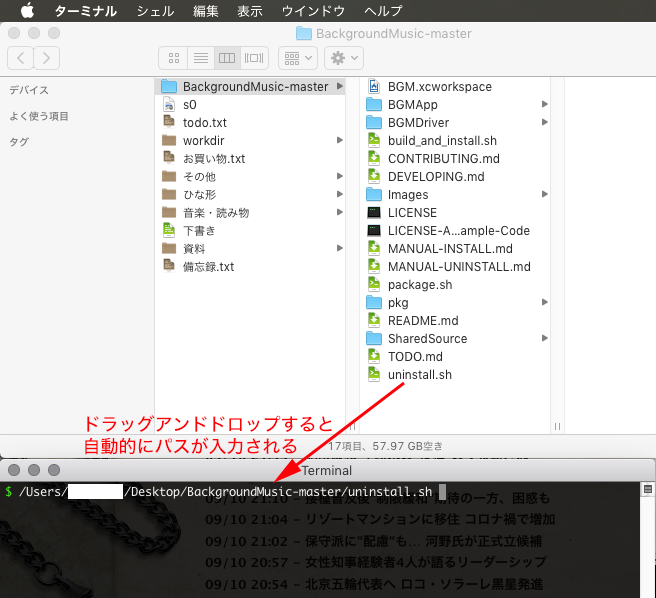This screenshot has width=656, height=598.
Task: Select the お買い物.txt file icon
Action: (169, 157)
